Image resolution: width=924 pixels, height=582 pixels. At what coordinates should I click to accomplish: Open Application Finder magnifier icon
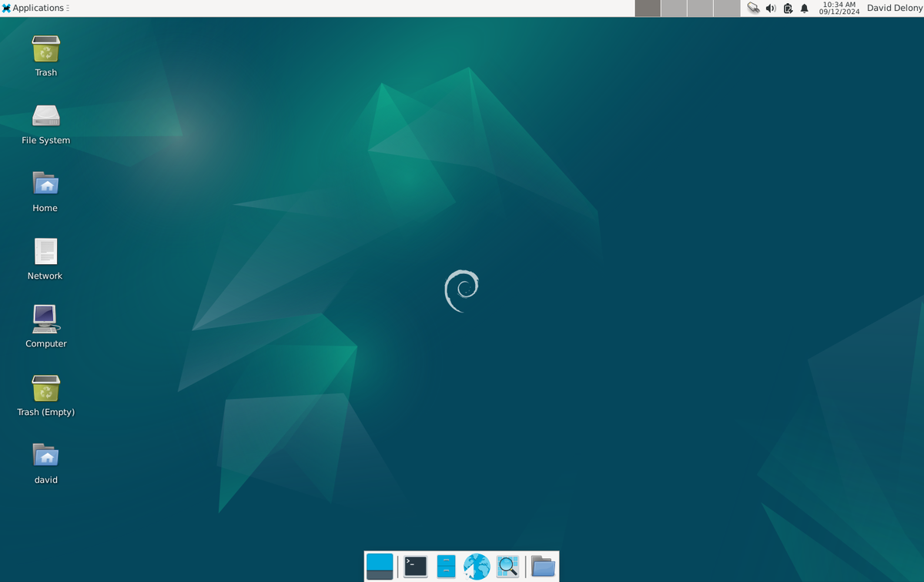coord(507,567)
